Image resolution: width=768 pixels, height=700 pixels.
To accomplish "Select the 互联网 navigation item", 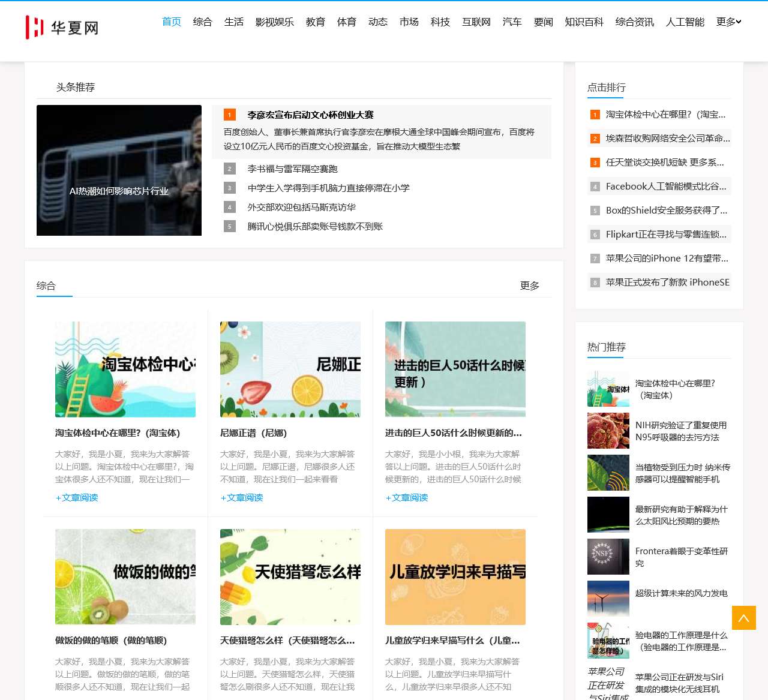I will pos(476,22).
